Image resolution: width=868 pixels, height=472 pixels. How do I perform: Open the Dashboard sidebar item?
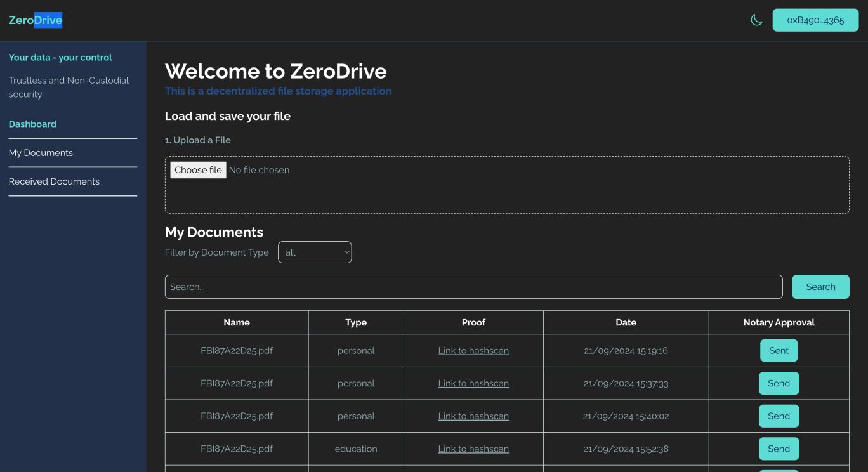pyautogui.click(x=32, y=124)
